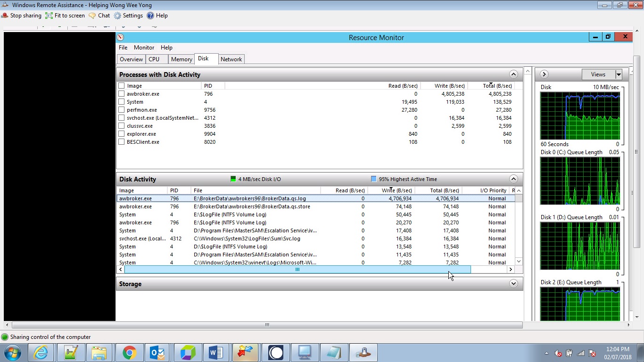Click Disk Activity scrollbar left arrow
The width and height of the screenshot is (644, 362).
[121, 270]
